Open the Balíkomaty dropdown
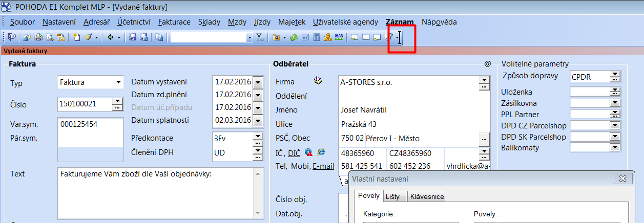 coord(615,148)
